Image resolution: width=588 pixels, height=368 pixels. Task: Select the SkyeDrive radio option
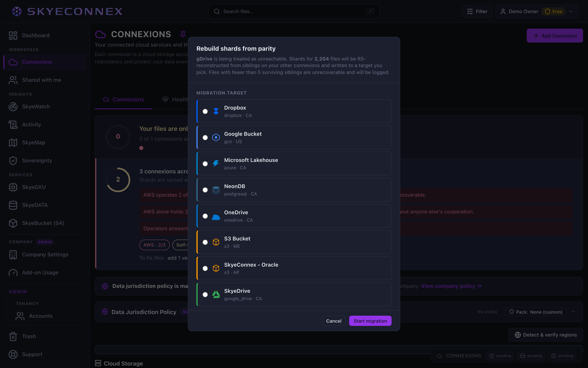(x=205, y=294)
